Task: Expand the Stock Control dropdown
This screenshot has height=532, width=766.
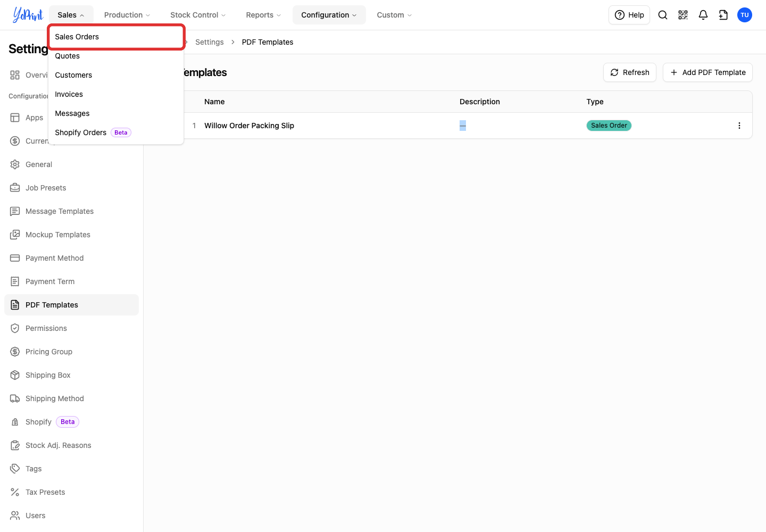Action: (x=198, y=15)
